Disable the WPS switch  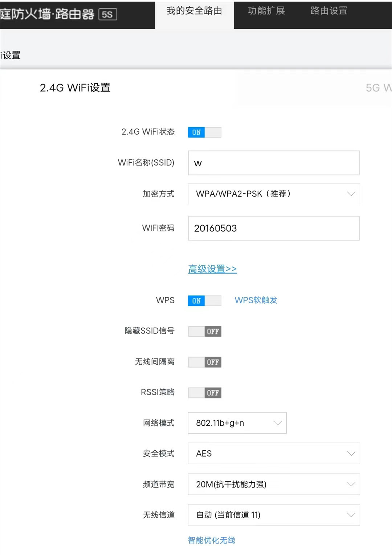click(x=204, y=301)
